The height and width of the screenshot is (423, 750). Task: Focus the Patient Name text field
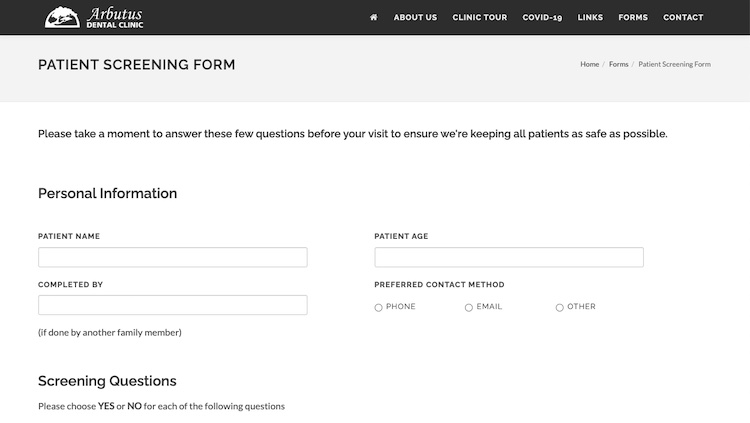pyautogui.click(x=172, y=257)
